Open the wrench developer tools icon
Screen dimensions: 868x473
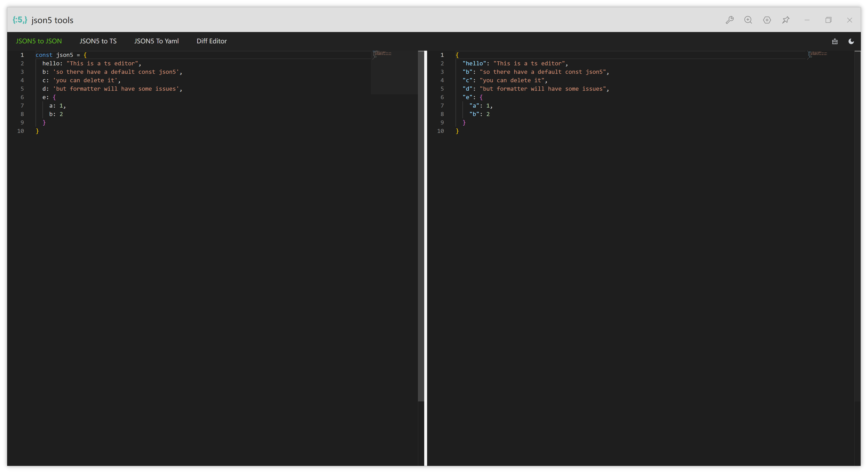tap(729, 20)
